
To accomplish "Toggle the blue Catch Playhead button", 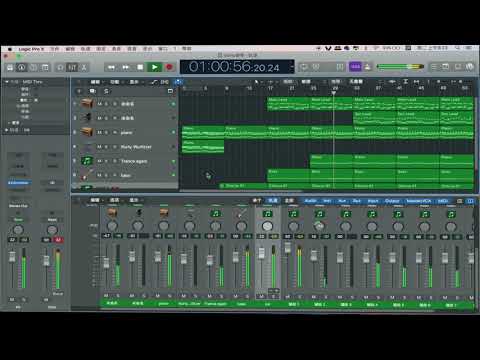I will 178,82.
